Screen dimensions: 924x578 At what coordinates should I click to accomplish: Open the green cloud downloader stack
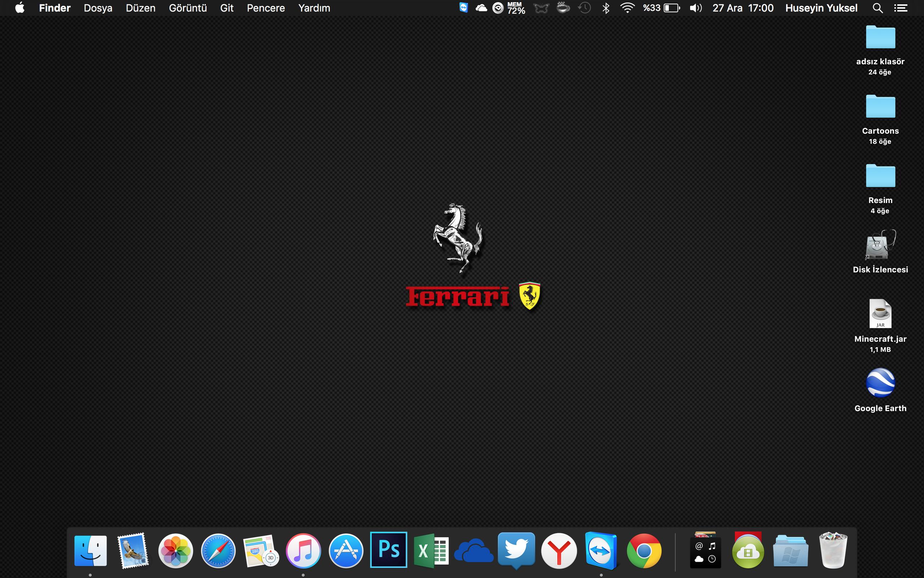pos(748,551)
